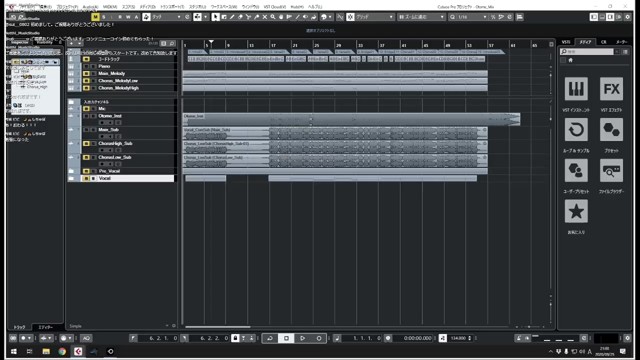The width and height of the screenshot is (640, 360).
Task: Click the AQ auto quantize button
Action: [x=86, y=338]
